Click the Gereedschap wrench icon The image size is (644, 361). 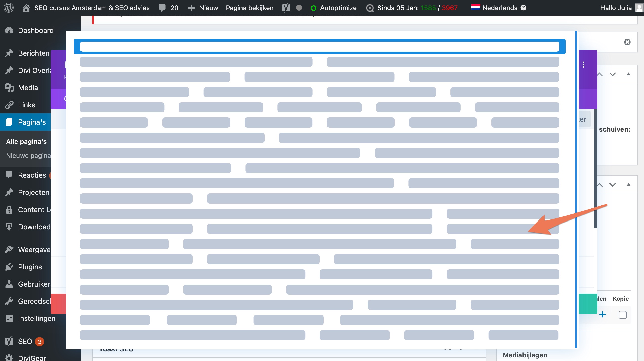click(9, 301)
